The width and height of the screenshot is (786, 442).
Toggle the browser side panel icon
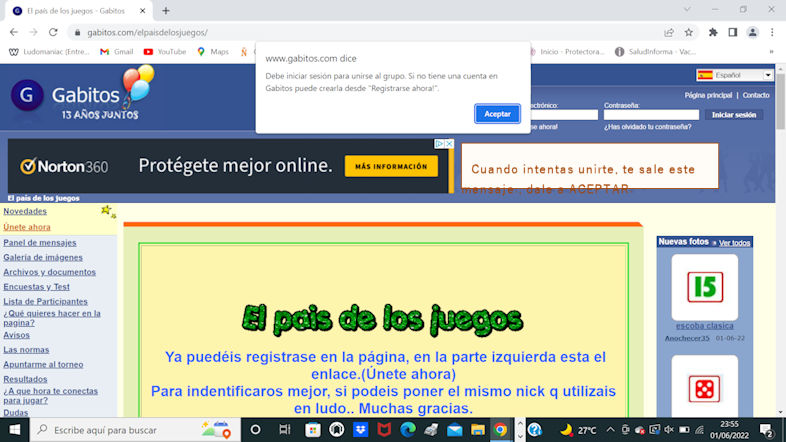click(x=732, y=32)
